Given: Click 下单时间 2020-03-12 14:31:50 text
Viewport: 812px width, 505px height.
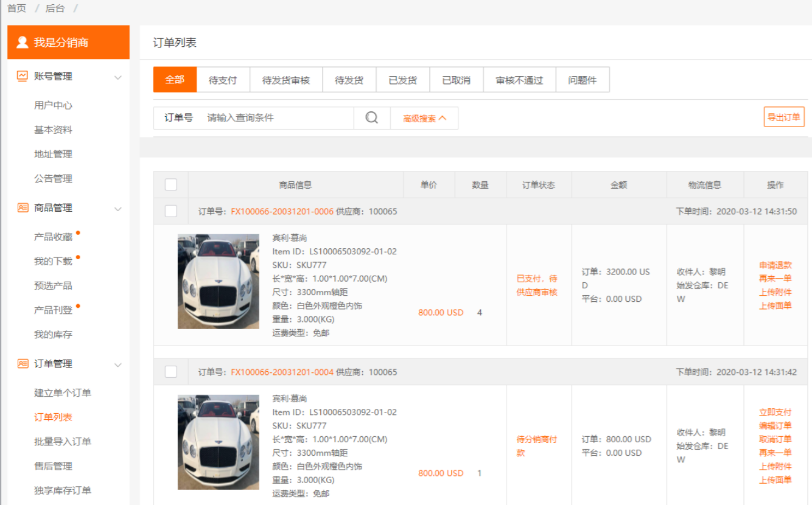Looking at the screenshot, I should tap(736, 211).
